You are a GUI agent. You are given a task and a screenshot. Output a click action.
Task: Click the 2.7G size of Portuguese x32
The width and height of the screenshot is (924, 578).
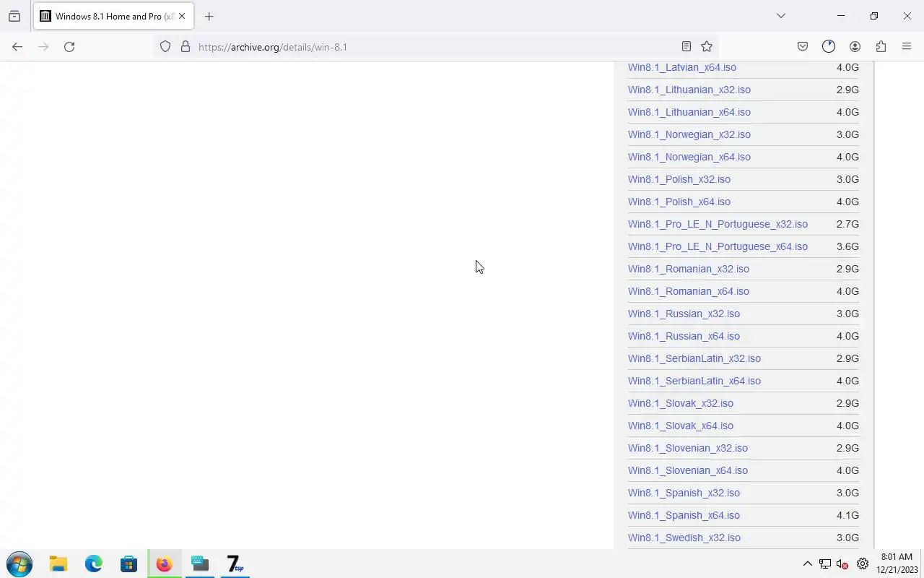(x=847, y=224)
